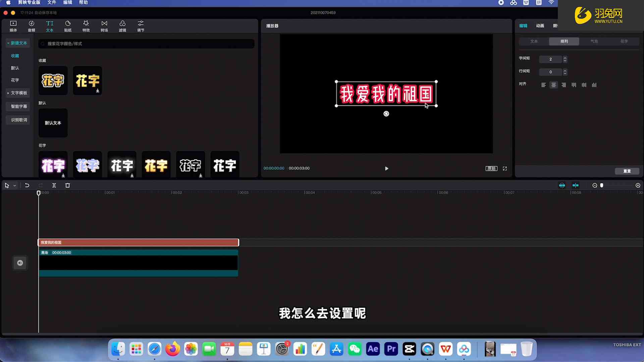Toggle main track magnet snapping
Screen dimensions: 644x362
point(562,185)
